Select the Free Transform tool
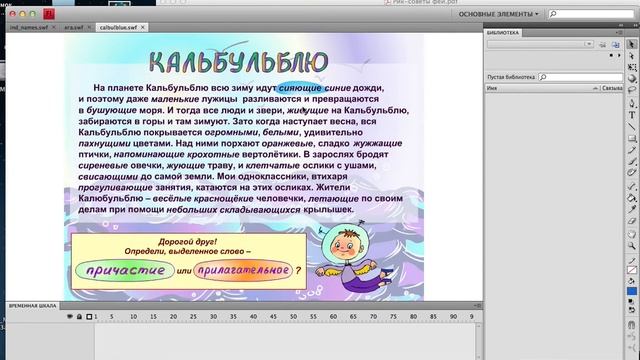The image size is (640, 360). coord(631,67)
